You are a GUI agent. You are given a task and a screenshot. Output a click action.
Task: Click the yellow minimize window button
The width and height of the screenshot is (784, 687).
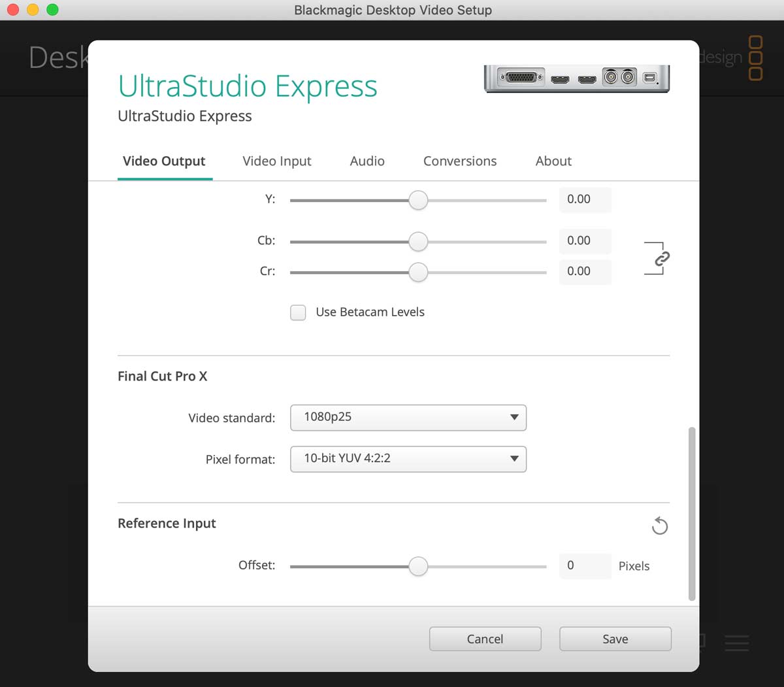tap(33, 10)
